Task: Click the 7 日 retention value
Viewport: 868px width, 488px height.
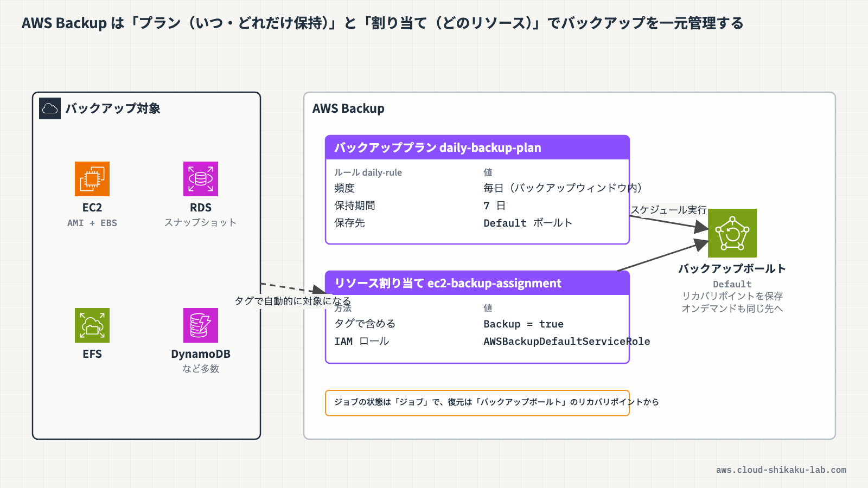Action: pyautogui.click(x=494, y=206)
